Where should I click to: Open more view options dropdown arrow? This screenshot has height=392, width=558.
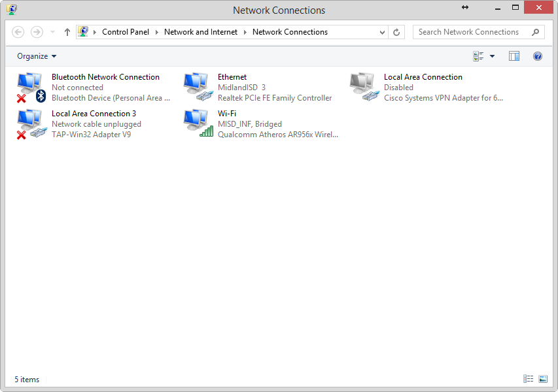[x=492, y=56]
